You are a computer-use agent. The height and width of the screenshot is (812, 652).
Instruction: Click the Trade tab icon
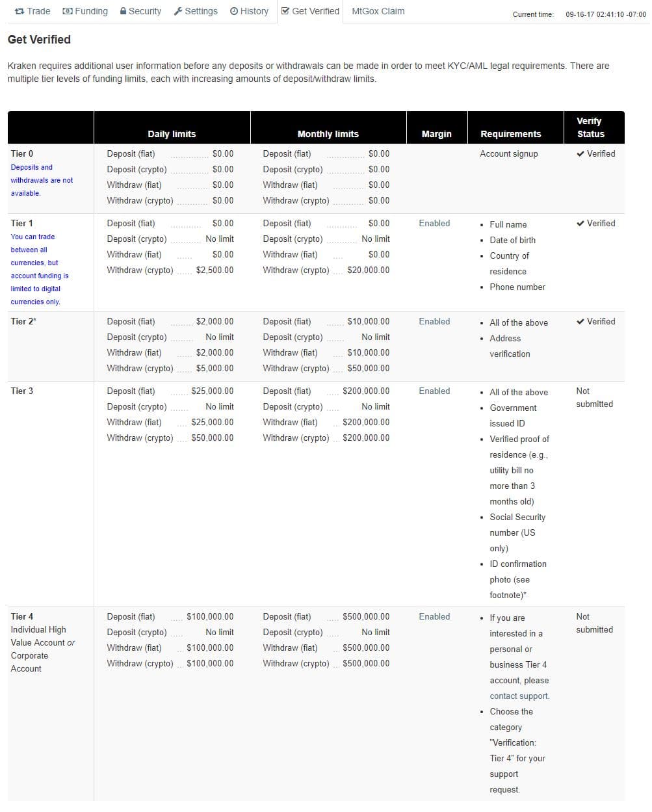pyautogui.click(x=19, y=11)
